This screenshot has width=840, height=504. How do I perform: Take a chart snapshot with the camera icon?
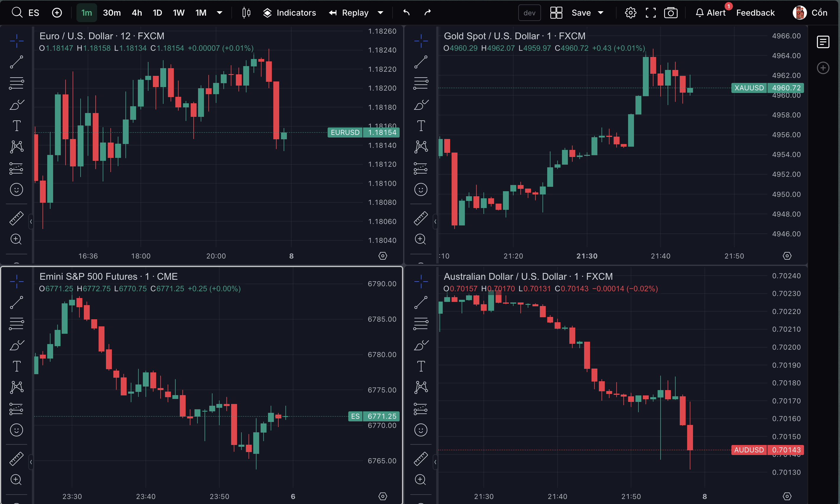(x=671, y=13)
